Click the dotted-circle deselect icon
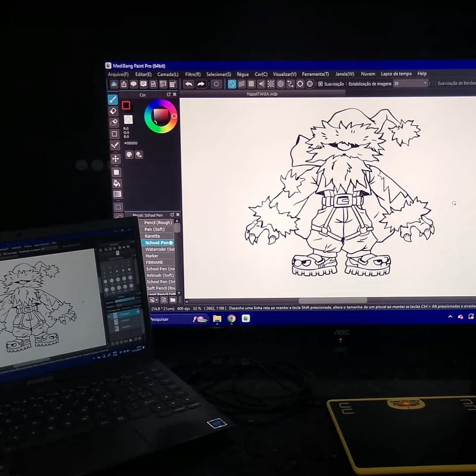 216,84
